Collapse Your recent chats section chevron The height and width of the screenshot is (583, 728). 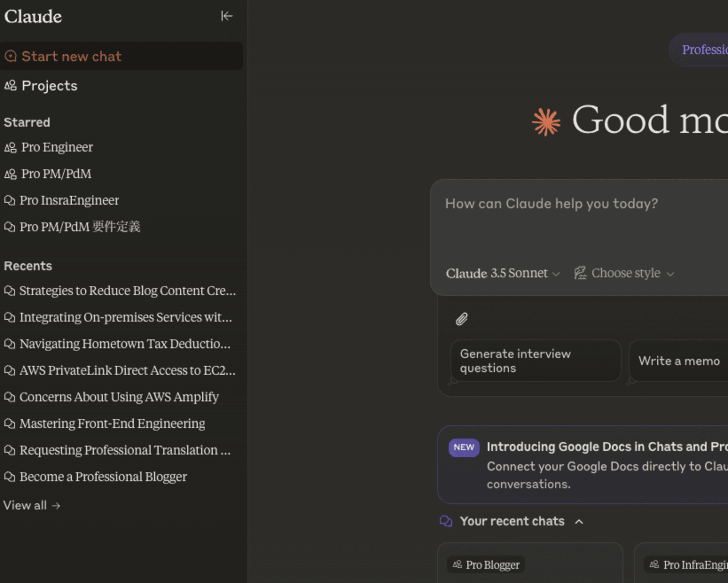579,522
